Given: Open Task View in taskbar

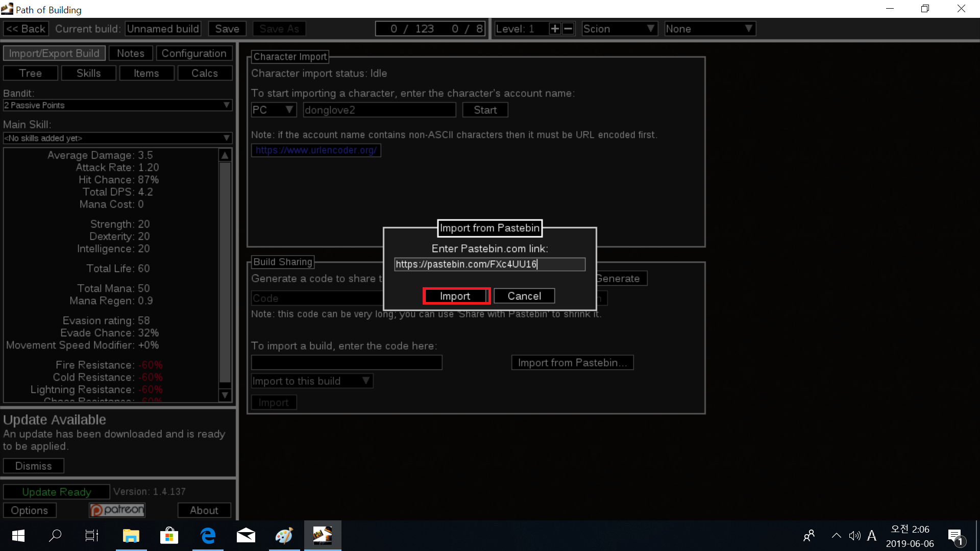Looking at the screenshot, I should pos(92,536).
